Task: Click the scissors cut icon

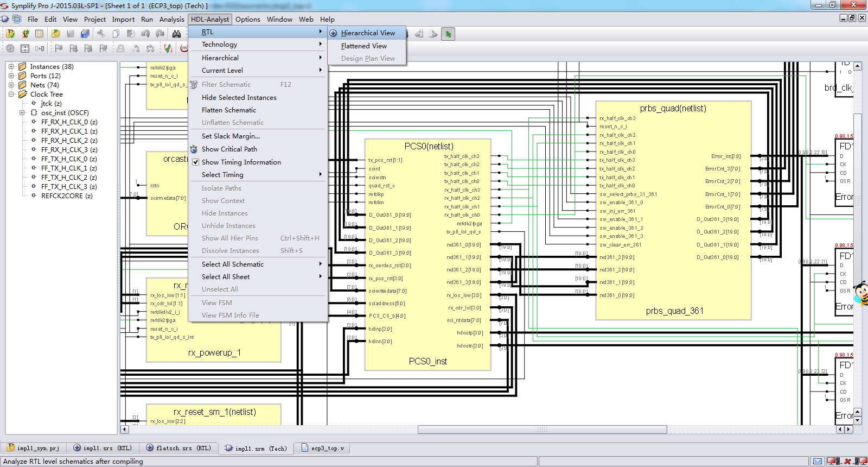Action: (x=101, y=34)
